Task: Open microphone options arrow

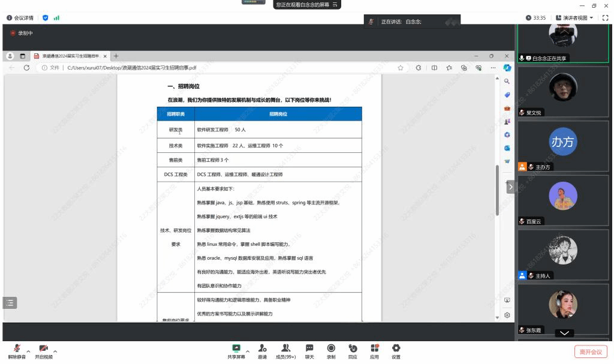Action: tap(29, 351)
